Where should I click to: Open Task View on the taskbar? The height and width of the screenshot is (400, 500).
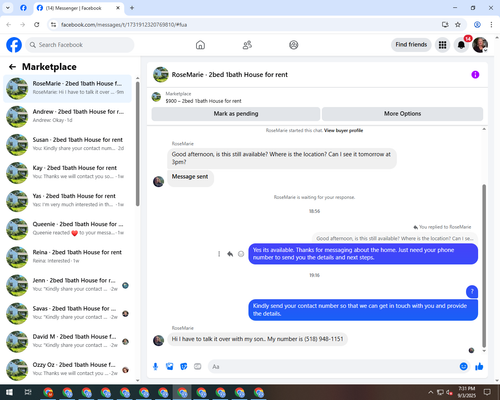click(x=28, y=392)
